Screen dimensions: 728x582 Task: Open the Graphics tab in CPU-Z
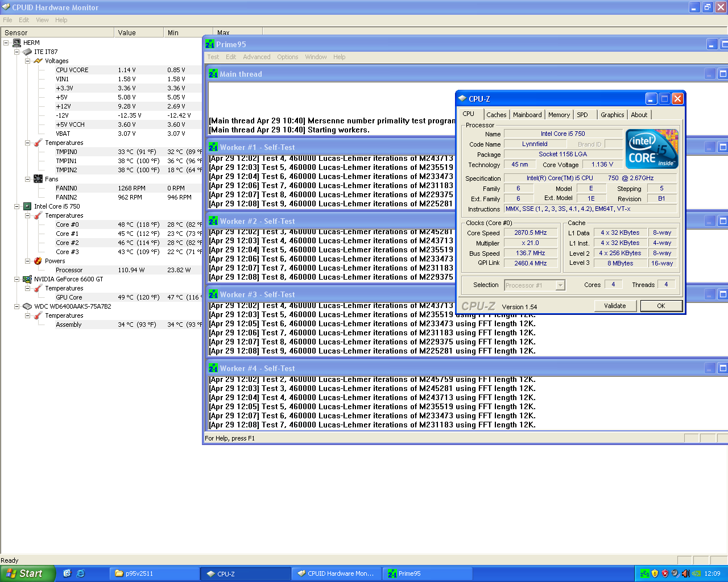tap(613, 115)
